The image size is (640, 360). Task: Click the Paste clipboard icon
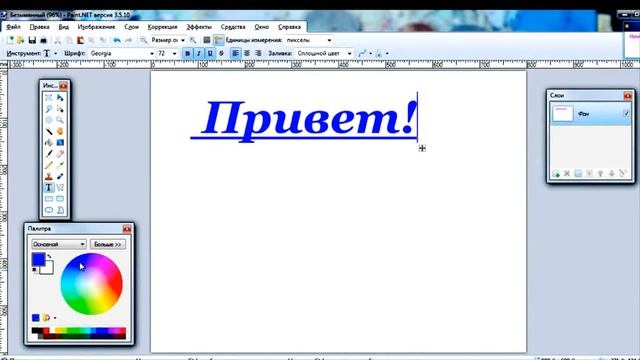tap(80, 40)
